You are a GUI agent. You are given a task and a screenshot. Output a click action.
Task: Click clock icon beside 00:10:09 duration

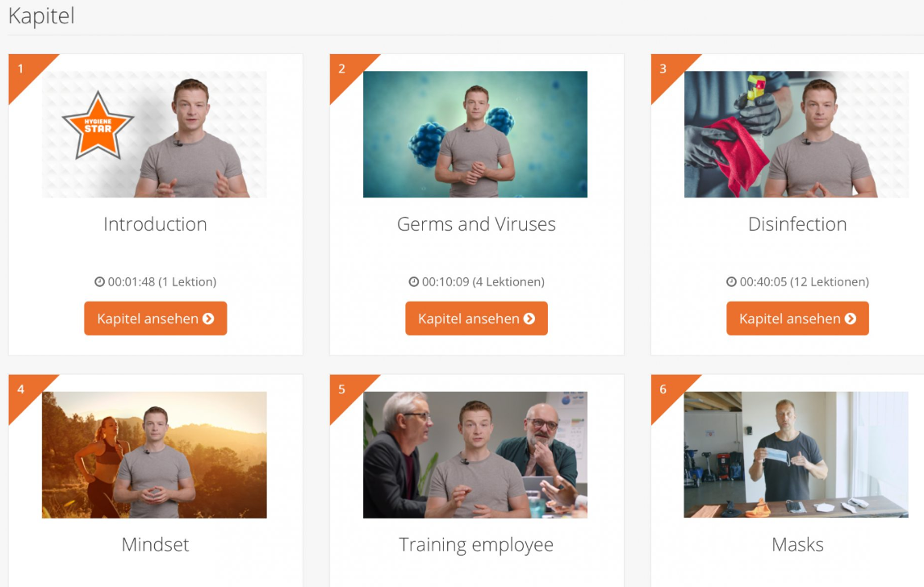pos(414,282)
